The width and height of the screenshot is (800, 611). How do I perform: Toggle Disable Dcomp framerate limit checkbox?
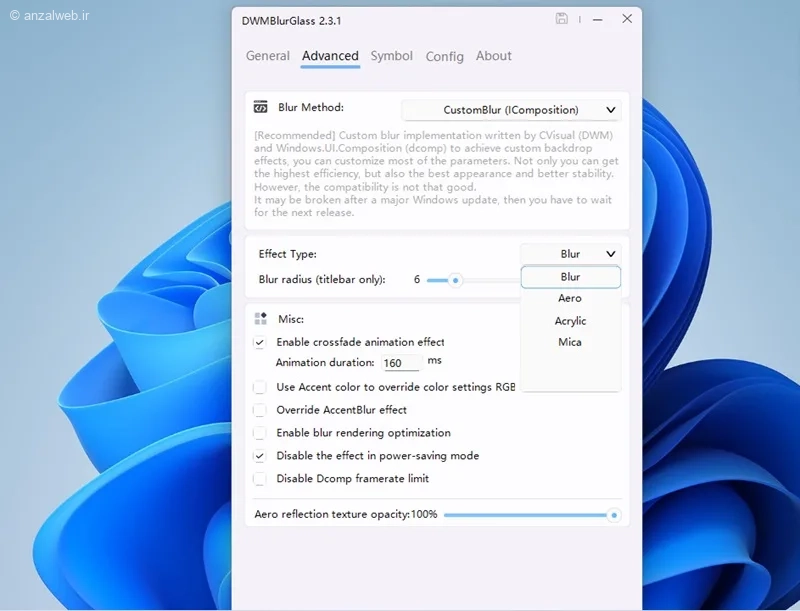pos(260,479)
